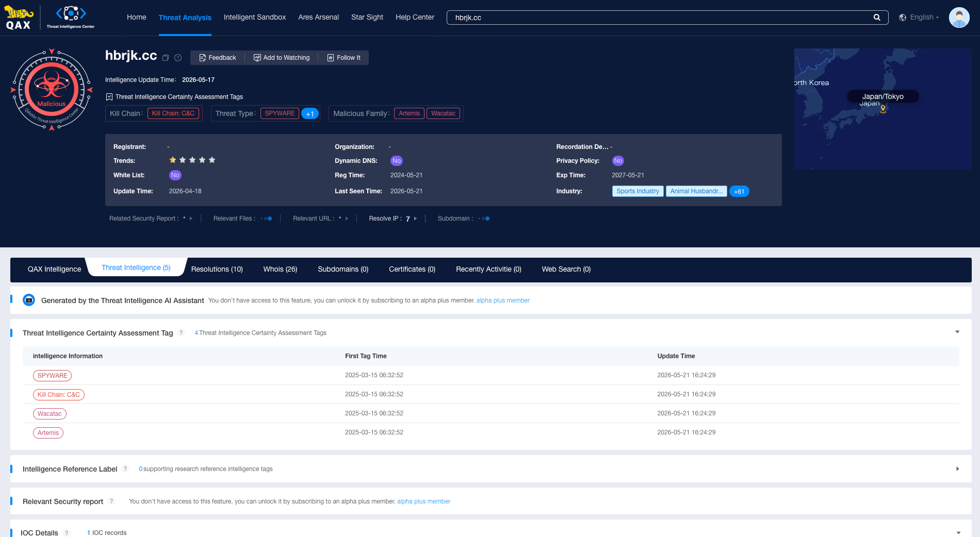Click the Dynamic DNS No badge

pos(397,161)
